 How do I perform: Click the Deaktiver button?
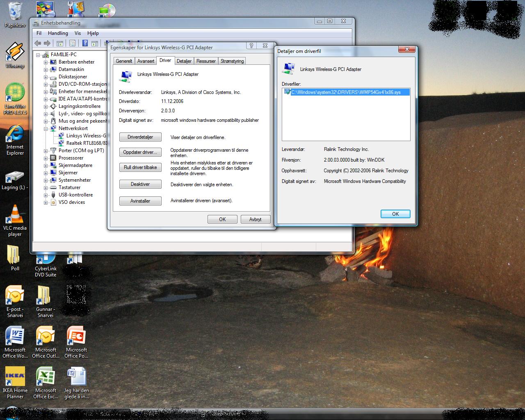click(140, 184)
